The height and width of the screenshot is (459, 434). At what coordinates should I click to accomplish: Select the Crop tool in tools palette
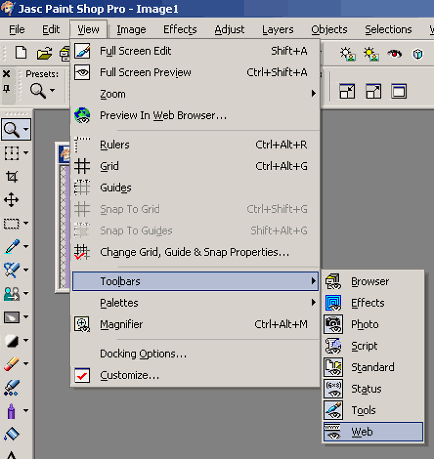(x=12, y=176)
